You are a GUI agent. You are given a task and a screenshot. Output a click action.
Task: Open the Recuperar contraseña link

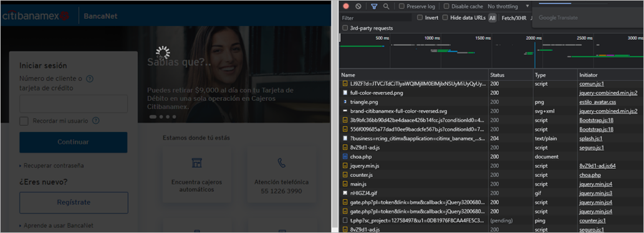pyautogui.click(x=54, y=166)
